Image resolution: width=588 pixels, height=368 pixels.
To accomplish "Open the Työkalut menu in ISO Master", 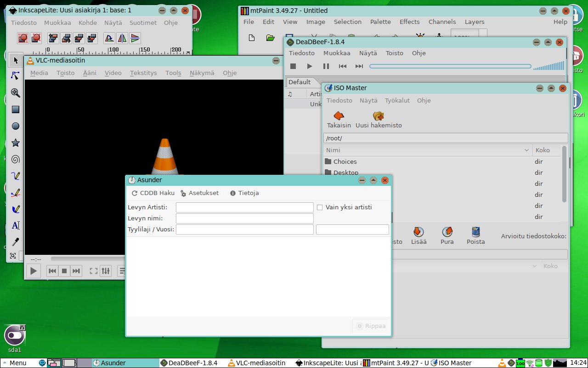I will tap(397, 100).
